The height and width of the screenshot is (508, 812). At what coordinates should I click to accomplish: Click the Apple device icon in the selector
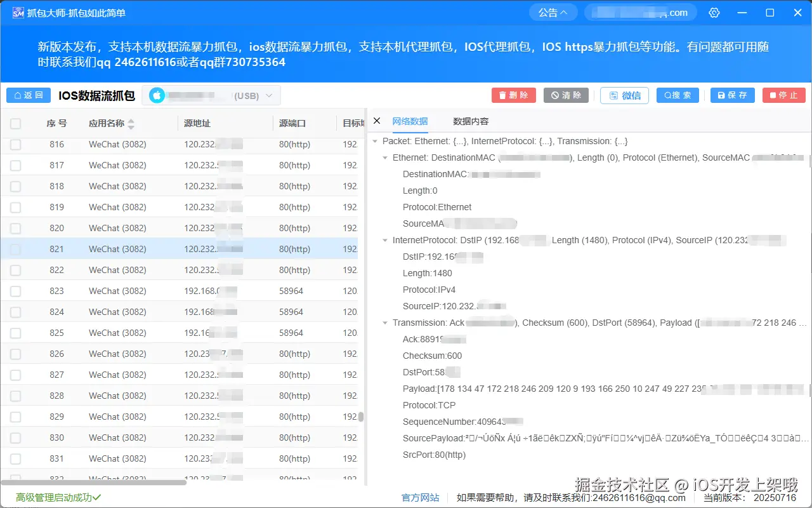(x=156, y=95)
